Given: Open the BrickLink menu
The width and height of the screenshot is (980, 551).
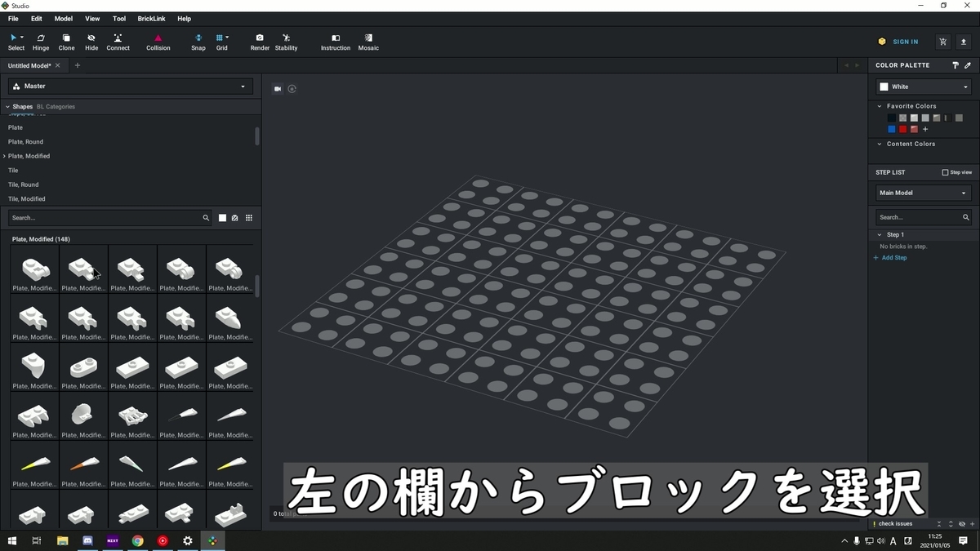Looking at the screenshot, I should 151,19.
